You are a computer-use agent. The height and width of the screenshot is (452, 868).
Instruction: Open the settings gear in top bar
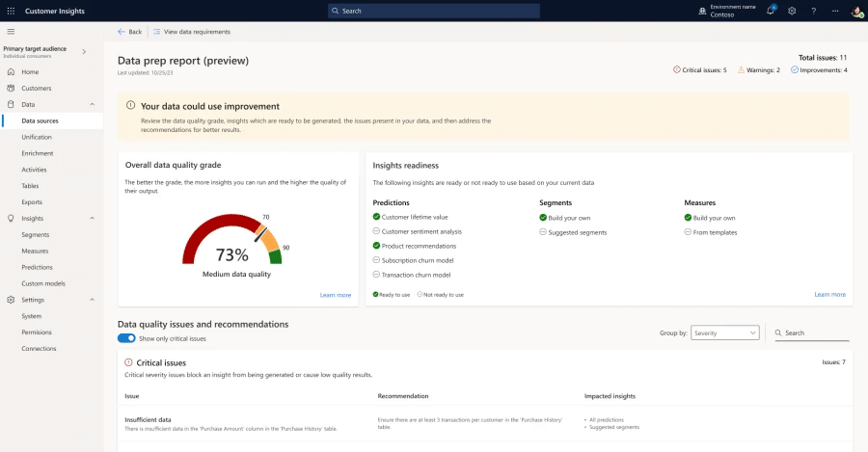tap(792, 11)
